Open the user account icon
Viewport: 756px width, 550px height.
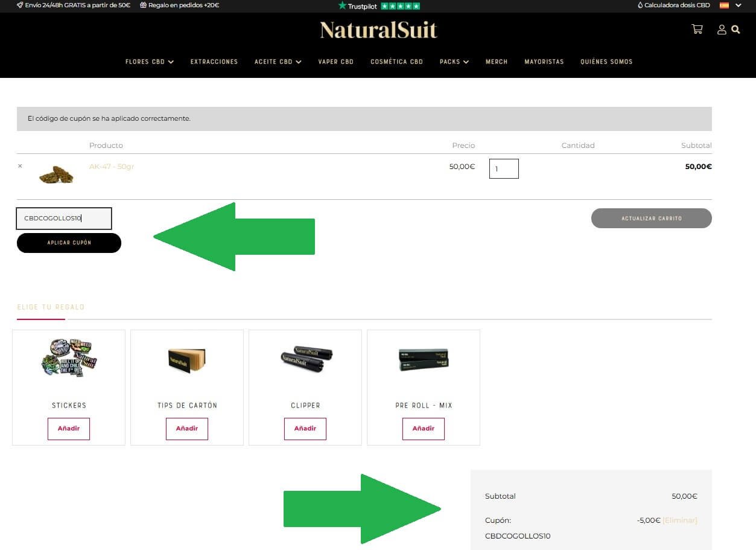coord(722,29)
